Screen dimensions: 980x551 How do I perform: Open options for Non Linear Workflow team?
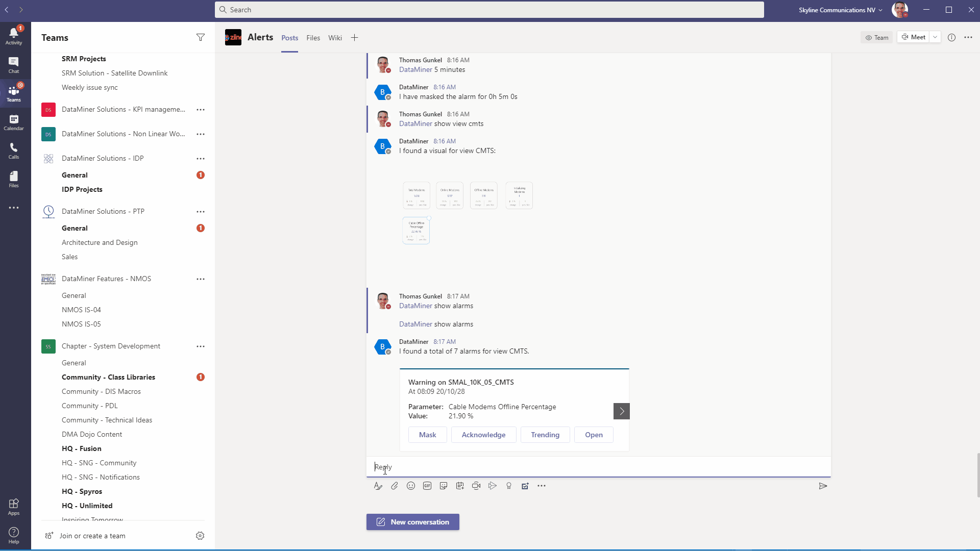[201, 134]
